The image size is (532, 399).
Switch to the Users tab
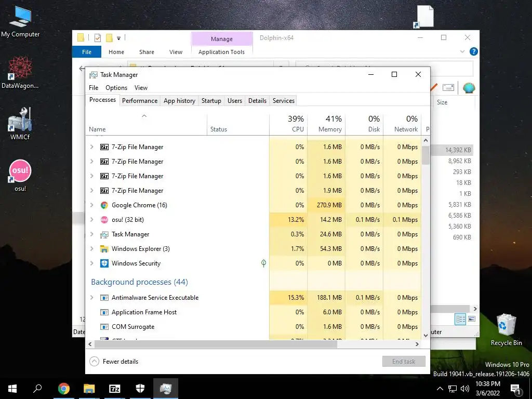(x=235, y=101)
